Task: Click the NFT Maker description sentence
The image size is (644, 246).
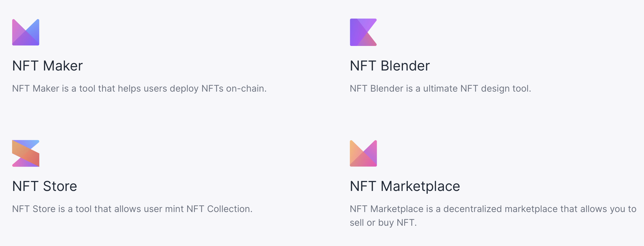Action: 139,89
